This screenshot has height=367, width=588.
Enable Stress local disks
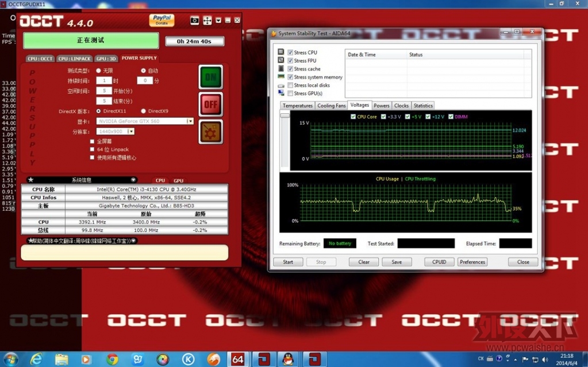click(x=290, y=86)
